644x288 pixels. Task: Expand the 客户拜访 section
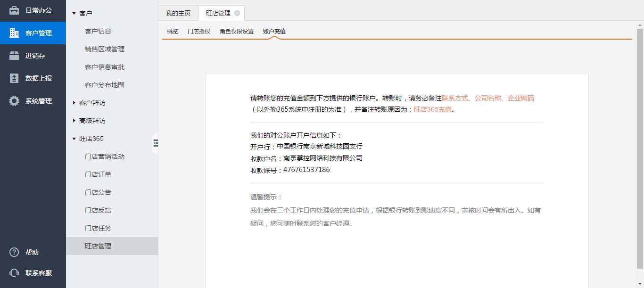click(74, 103)
